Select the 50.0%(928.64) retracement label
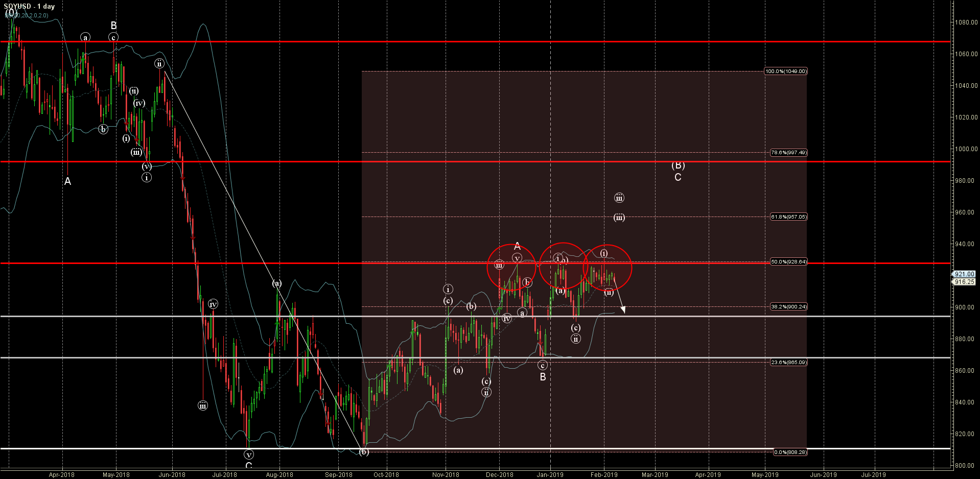The width and height of the screenshot is (980, 479). (788, 261)
